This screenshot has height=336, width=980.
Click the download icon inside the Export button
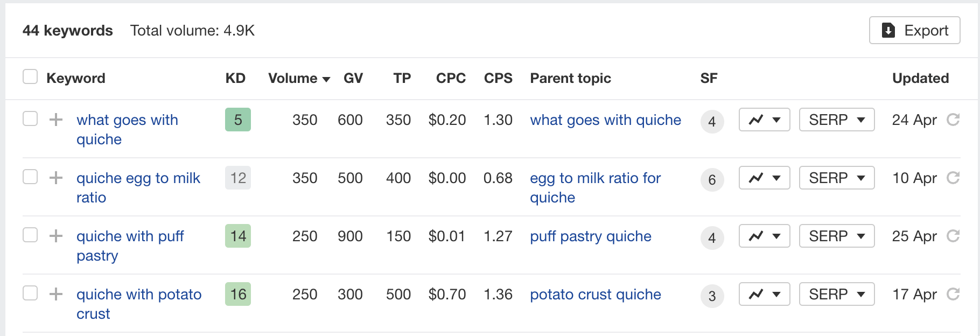[x=888, y=30]
